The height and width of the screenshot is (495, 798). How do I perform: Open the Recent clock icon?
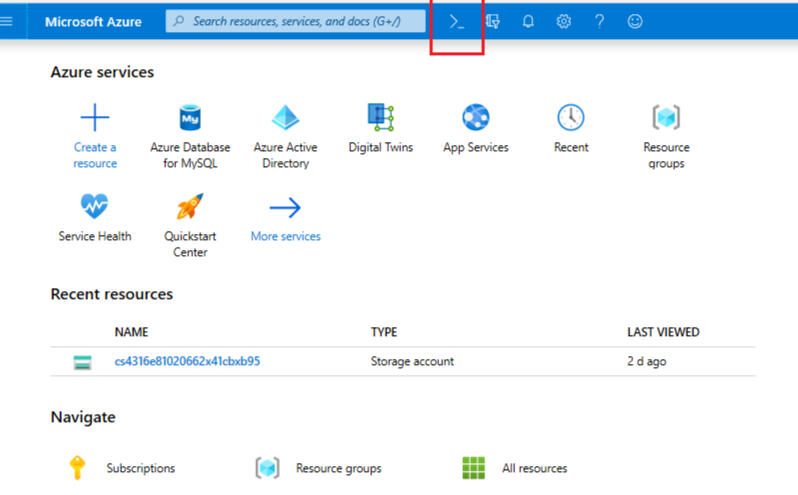[x=571, y=118]
